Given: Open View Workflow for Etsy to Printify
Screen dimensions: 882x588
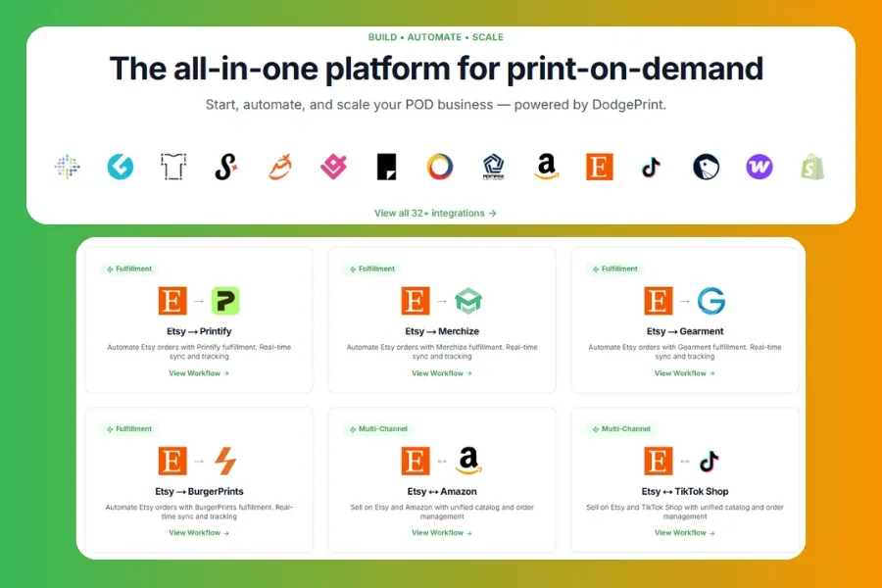Looking at the screenshot, I should pyautogui.click(x=199, y=373).
